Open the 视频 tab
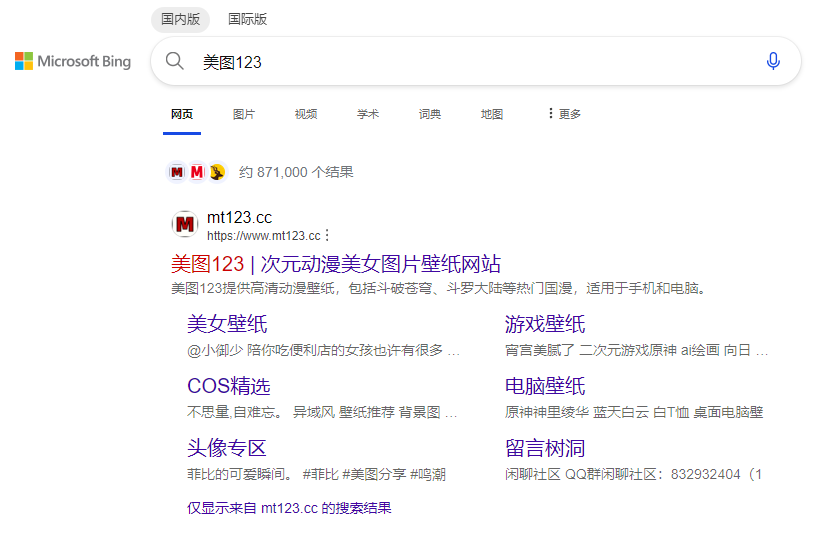Image resolution: width=824 pixels, height=535 pixels. 306,114
